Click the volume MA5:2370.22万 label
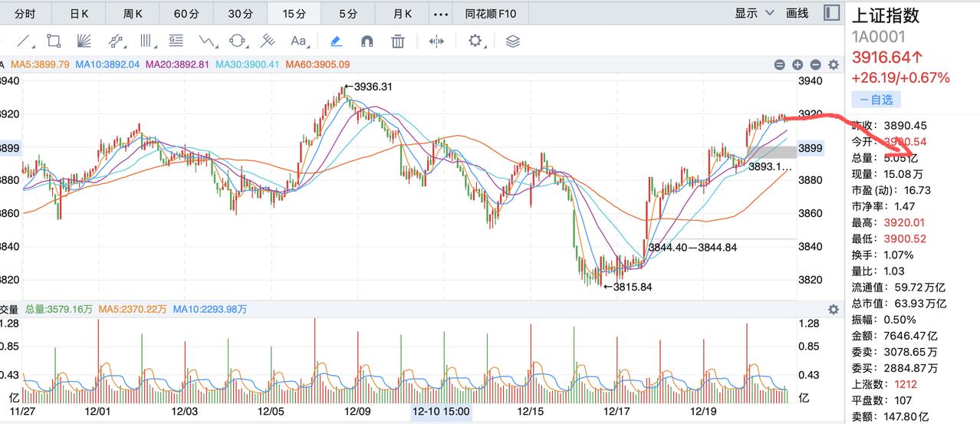 click(x=133, y=310)
